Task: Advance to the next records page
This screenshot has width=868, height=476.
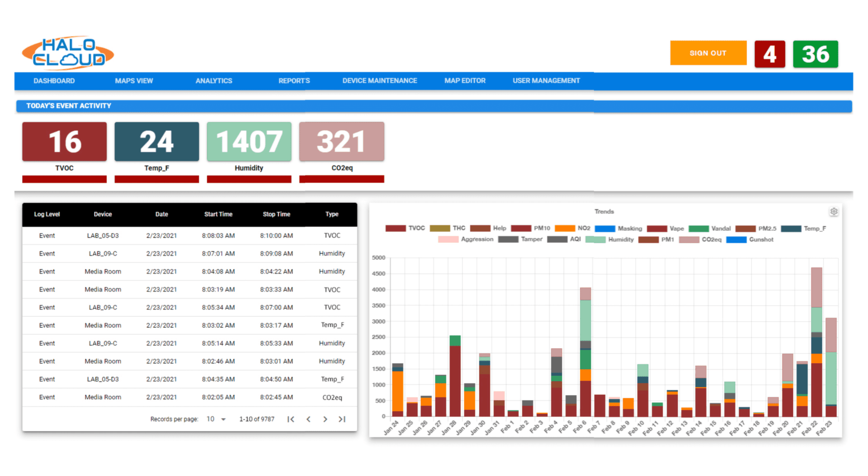Action: [325, 419]
